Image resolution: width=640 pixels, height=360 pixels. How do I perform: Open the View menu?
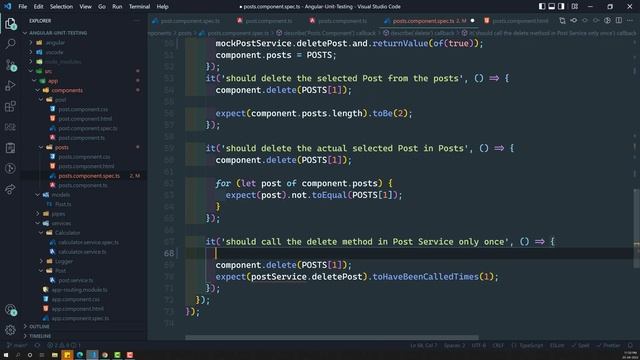[x=85, y=7]
